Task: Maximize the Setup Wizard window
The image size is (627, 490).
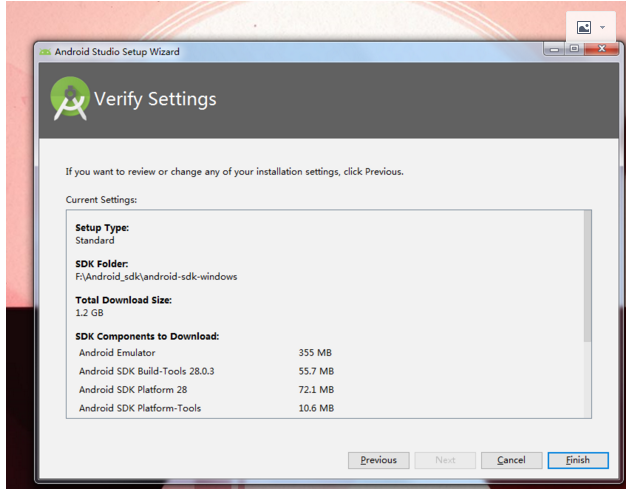Action: 575,49
